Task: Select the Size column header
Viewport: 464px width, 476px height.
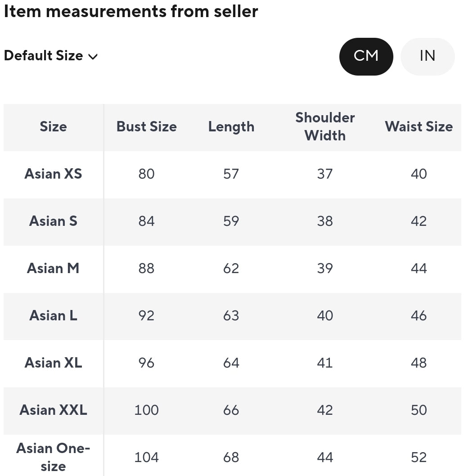Action: [54, 127]
